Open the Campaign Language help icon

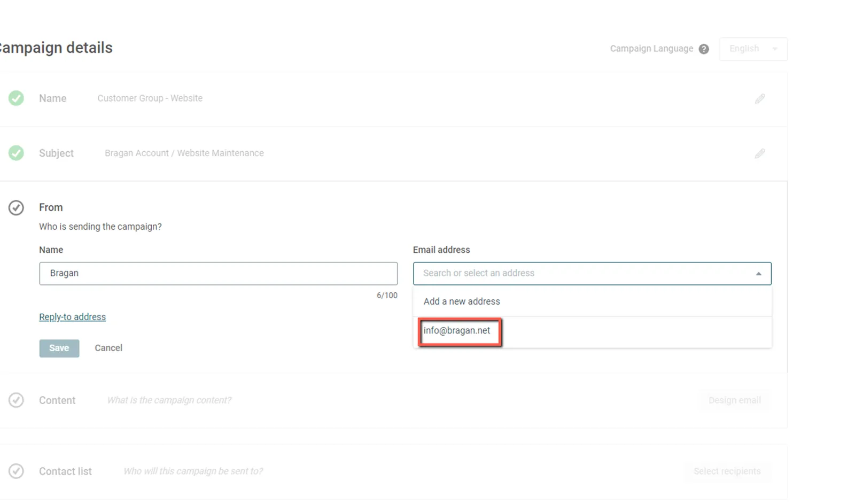pyautogui.click(x=704, y=49)
